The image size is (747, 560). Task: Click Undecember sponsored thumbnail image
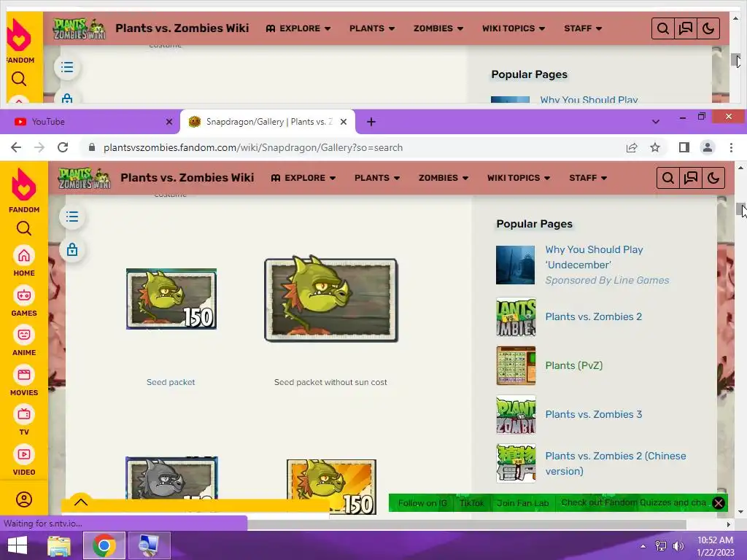click(x=516, y=265)
